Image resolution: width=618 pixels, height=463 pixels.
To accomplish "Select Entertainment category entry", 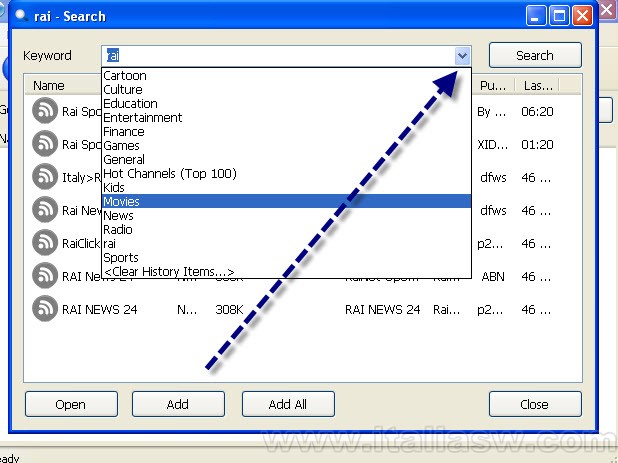I will click(286, 117).
